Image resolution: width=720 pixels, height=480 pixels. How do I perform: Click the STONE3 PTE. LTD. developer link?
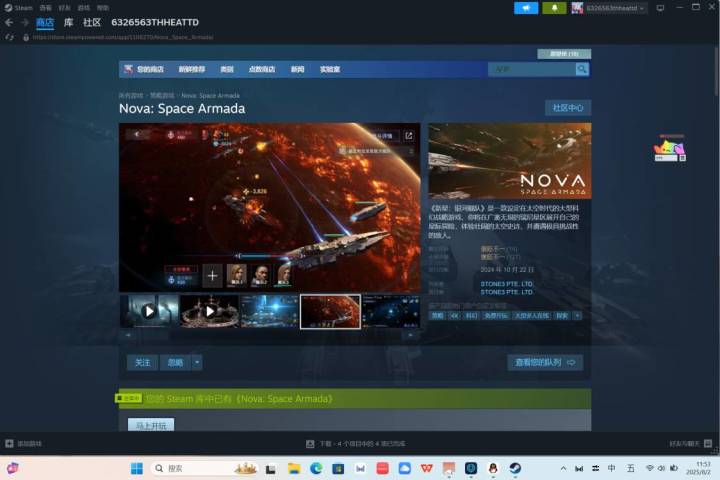point(506,284)
